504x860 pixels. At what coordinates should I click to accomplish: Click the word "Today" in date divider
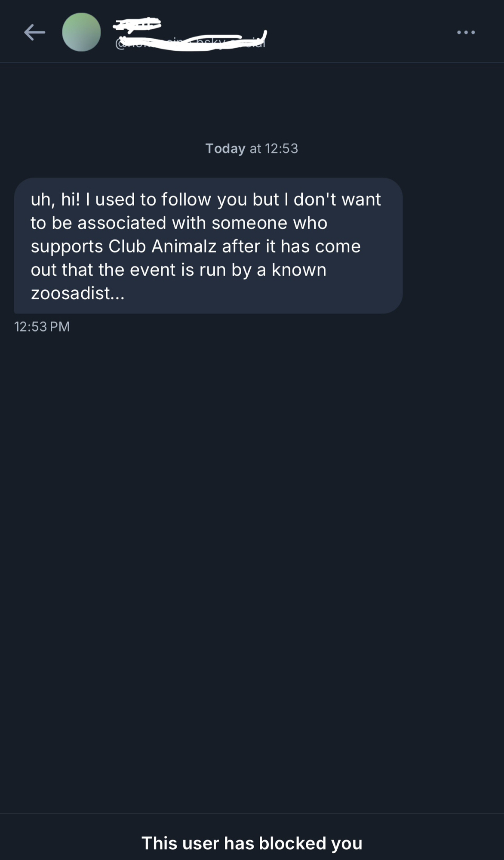tap(225, 148)
